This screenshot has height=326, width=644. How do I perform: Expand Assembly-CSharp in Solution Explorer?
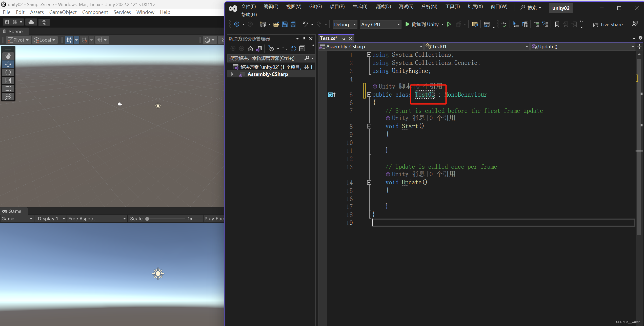tap(232, 74)
